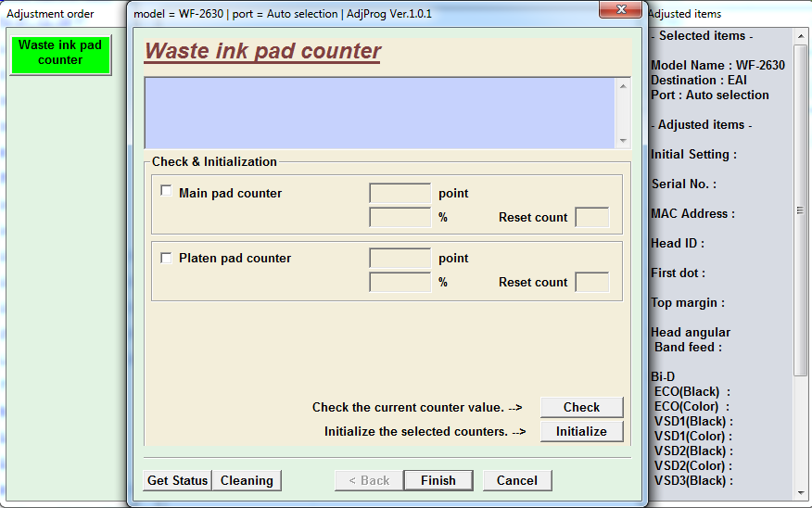Click Platen pad counter point field
Screen dimensions: 812x508
pos(400,258)
